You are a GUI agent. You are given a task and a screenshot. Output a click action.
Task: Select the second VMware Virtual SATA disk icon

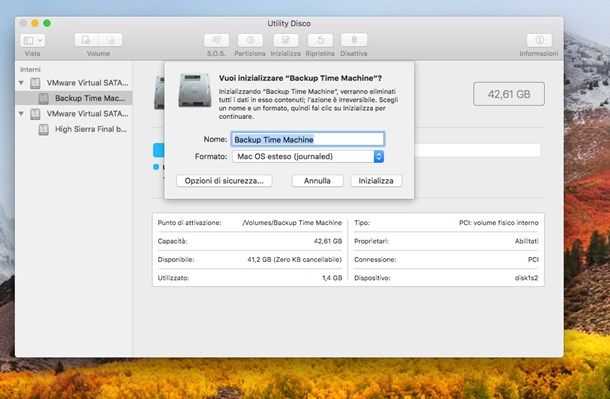pyautogui.click(x=35, y=114)
